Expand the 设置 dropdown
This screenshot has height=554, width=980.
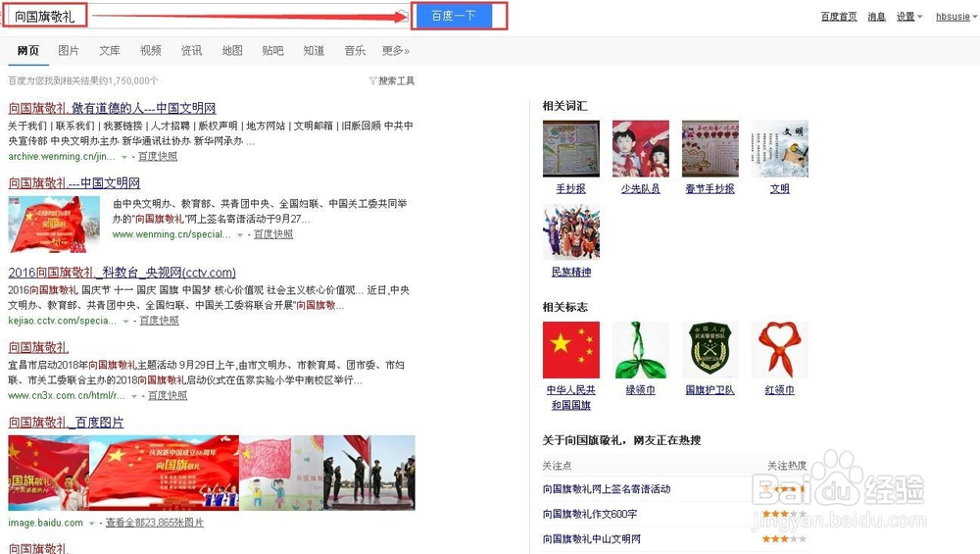click(908, 17)
